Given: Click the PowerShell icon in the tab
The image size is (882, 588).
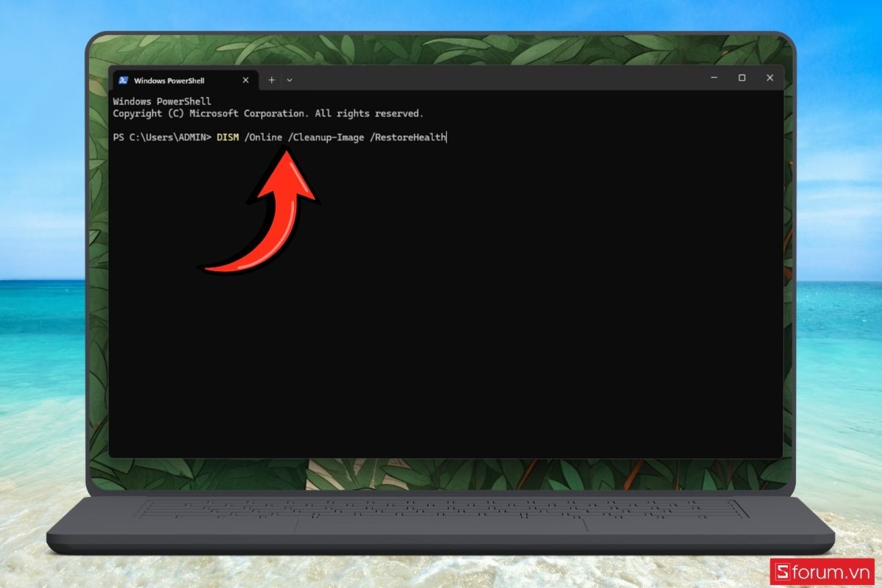Looking at the screenshot, I should coord(123,80).
